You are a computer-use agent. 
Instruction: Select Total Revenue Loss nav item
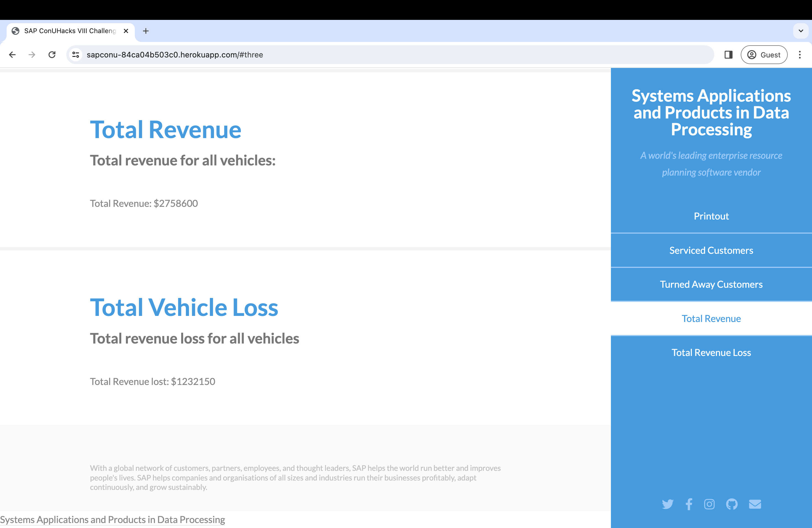click(x=711, y=353)
